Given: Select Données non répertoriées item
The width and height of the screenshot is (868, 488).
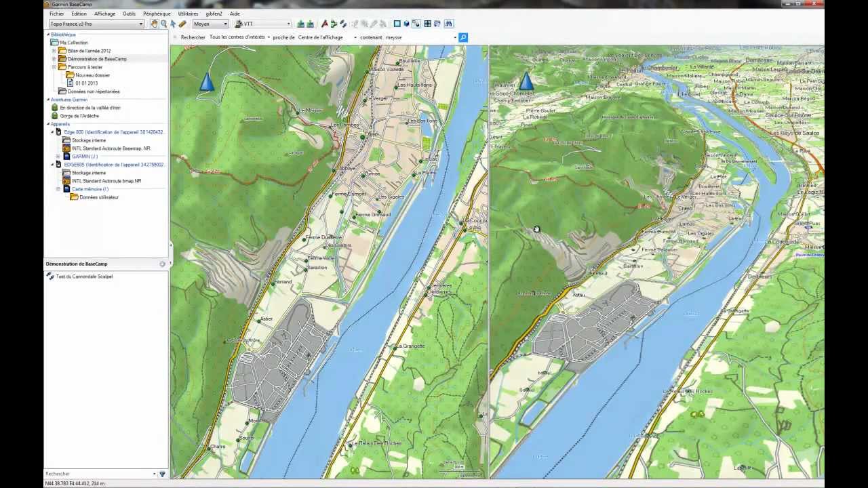Looking at the screenshot, I should [94, 91].
